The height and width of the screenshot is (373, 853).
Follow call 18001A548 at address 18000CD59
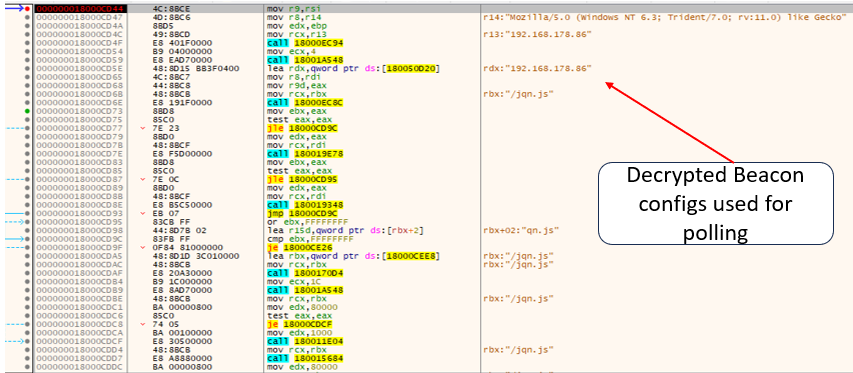coord(305,60)
